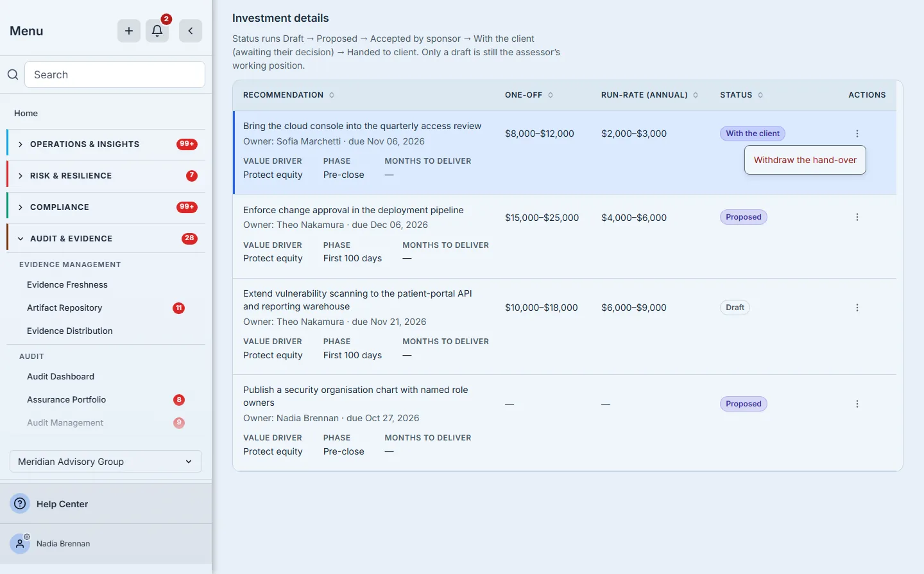This screenshot has height=574, width=924.
Task: Select Withdraw the hand-over menu option
Action: click(x=805, y=160)
